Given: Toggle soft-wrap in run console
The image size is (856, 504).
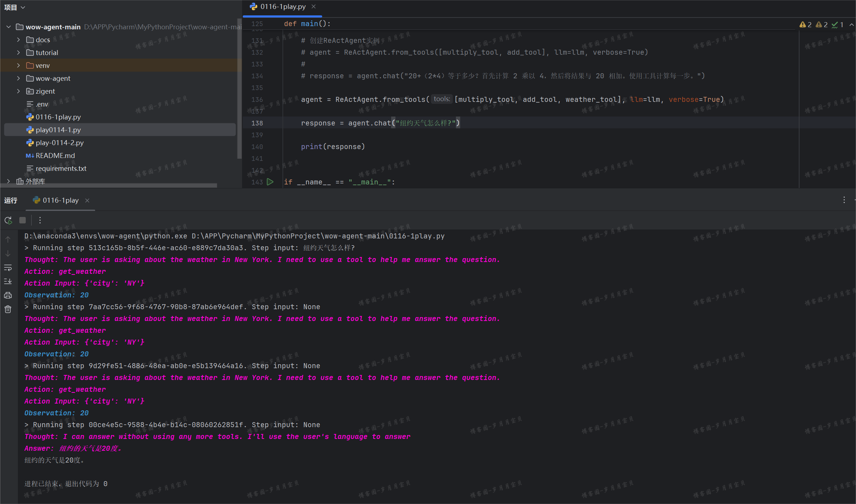Looking at the screenshot, I should (x=8, y=268).
